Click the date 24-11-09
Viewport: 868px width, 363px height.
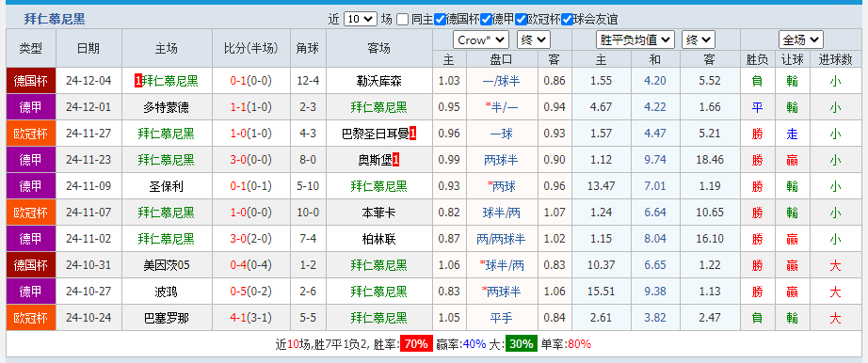click(x=88, y=186)
